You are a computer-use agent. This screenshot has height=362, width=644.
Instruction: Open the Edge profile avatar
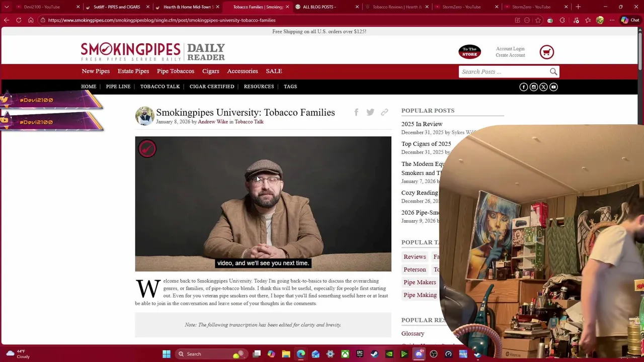click(x=600, y=20)
